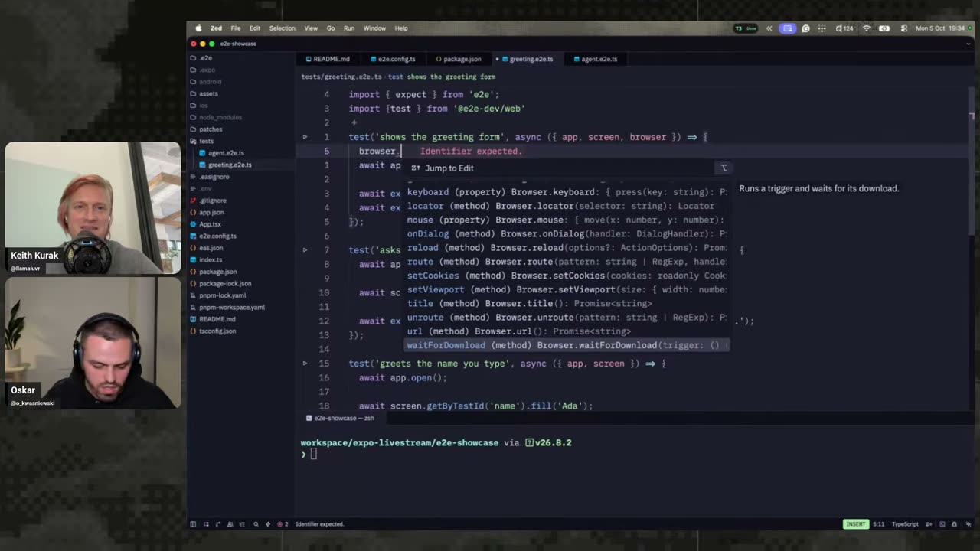Click the Apple menu icon
The image size is (980, 551).
[x=198, y=28]
